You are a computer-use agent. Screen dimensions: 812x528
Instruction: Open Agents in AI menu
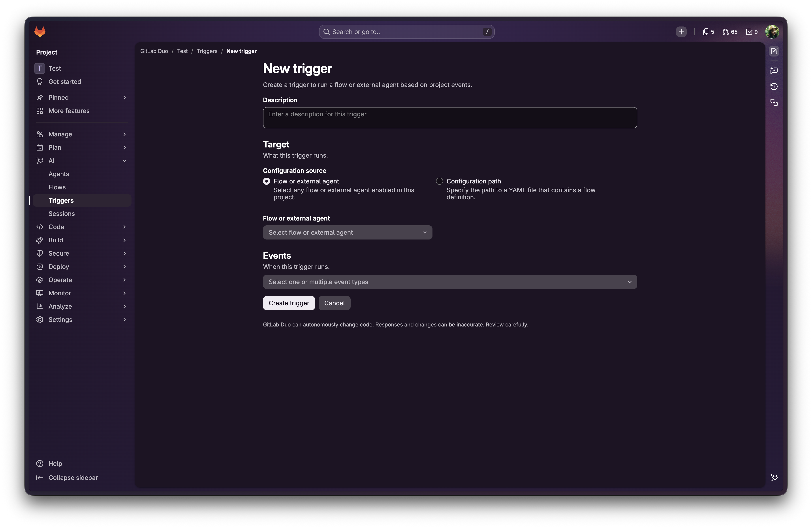click(82, 174)
